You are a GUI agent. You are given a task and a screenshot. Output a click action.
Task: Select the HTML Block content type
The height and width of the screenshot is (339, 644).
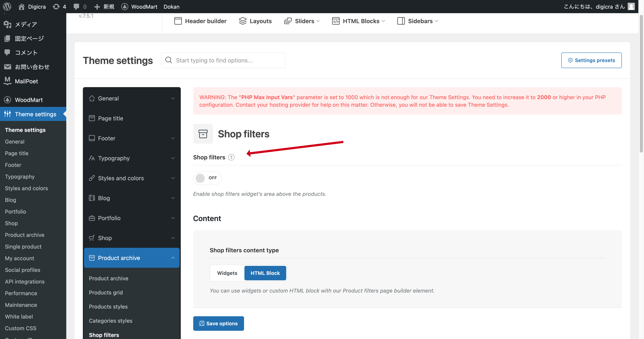point(265,273)
